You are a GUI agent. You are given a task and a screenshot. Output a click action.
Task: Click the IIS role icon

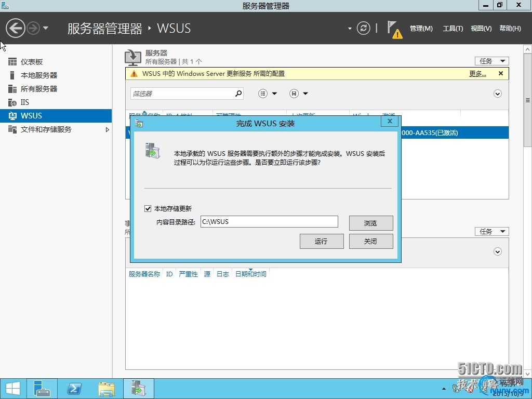coord(12,102)
